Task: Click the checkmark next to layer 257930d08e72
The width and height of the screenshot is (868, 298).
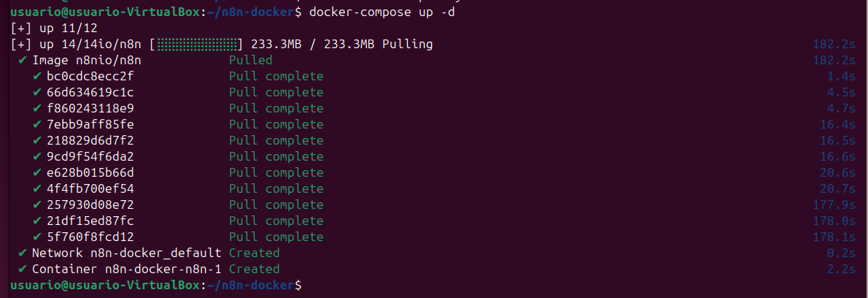Action: pos(37,205)
